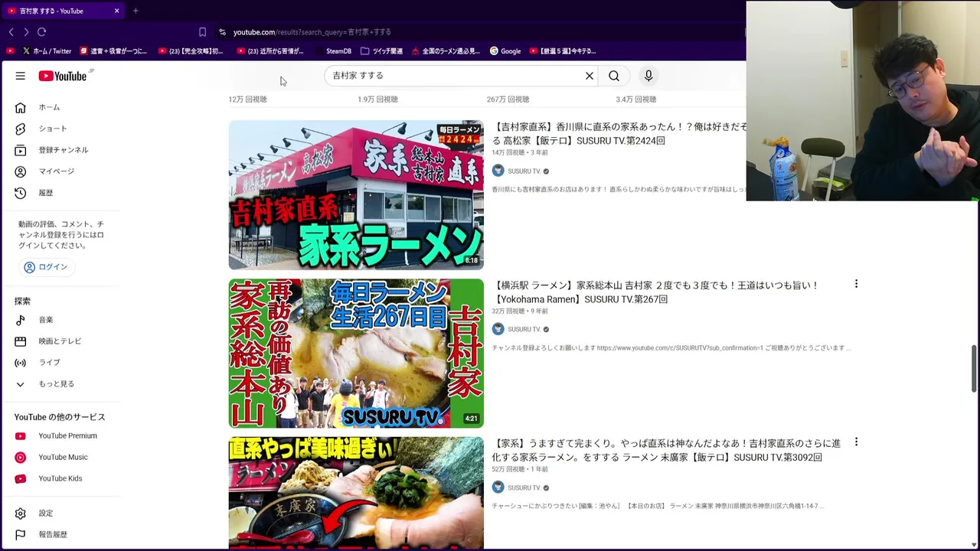Click the site info icon in address bar
The width and height of the screenshot is (980, 551).
click(x=222, y=32)
